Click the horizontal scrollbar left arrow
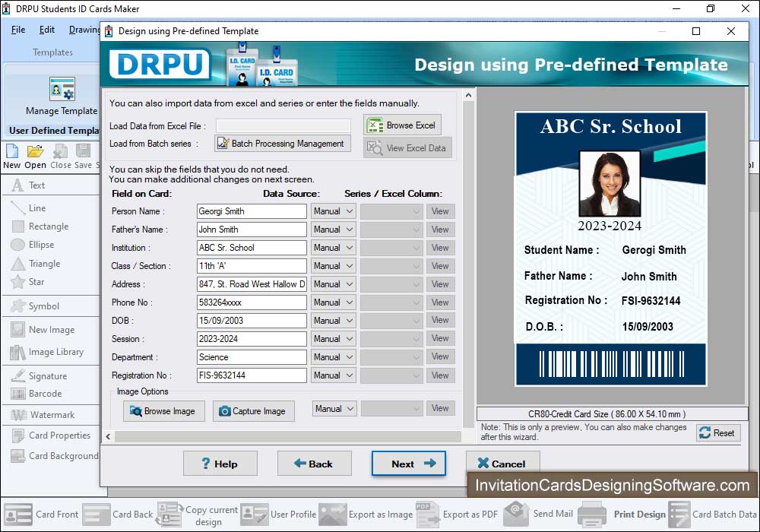Screen dimensions: 760x532 click(108, 436)
